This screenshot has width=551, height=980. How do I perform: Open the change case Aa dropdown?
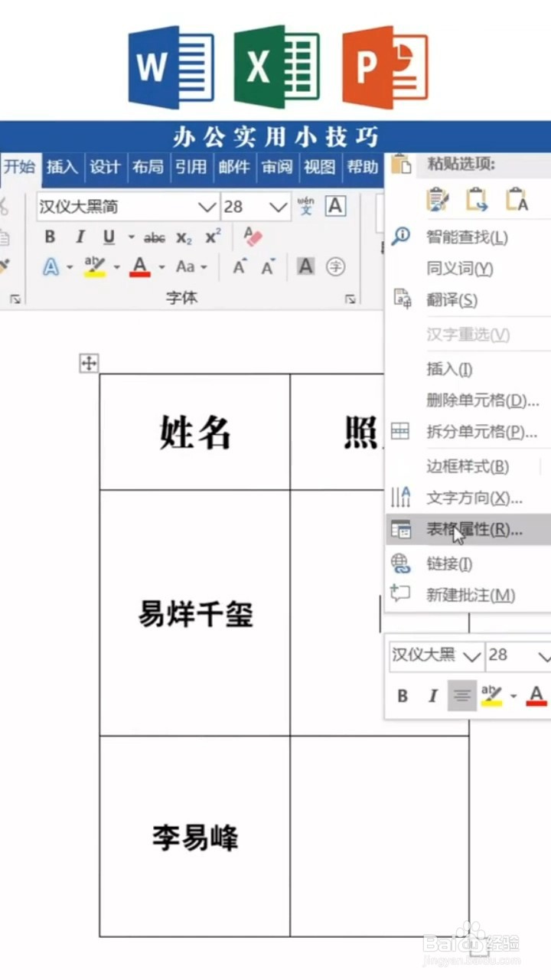point(191,267)
